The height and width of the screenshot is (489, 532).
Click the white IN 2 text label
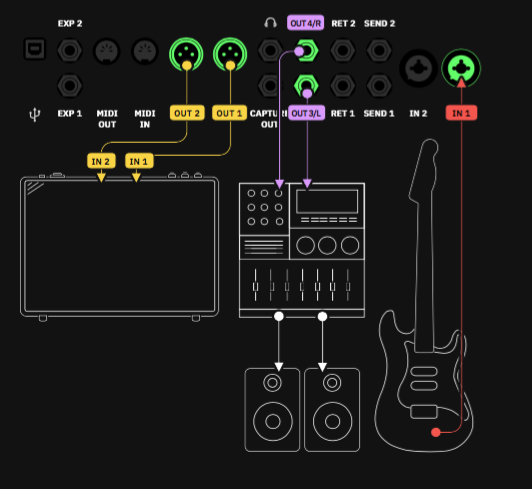(x=418, y=113)
